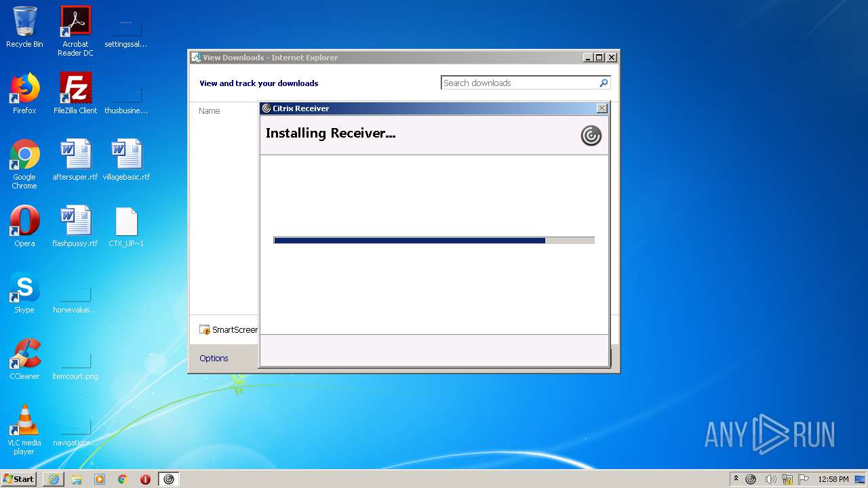Launch VLC media player shortcut
This screenshot has width=868, height=488.
(x=24, y=430)
